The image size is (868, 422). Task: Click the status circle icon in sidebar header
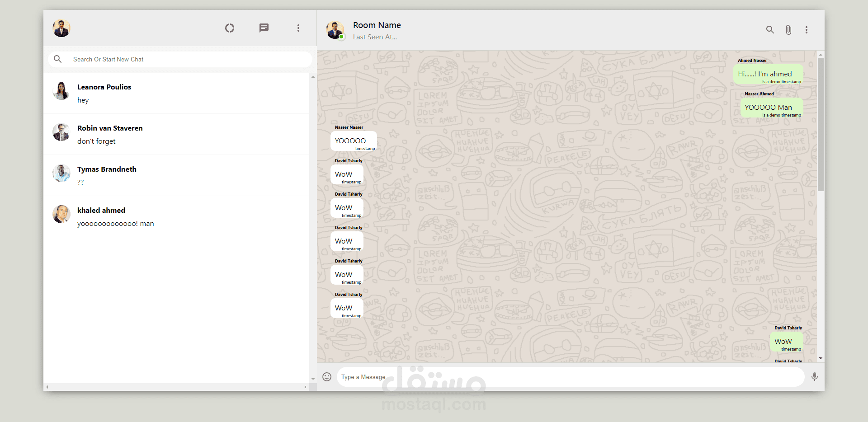[230, 28]
